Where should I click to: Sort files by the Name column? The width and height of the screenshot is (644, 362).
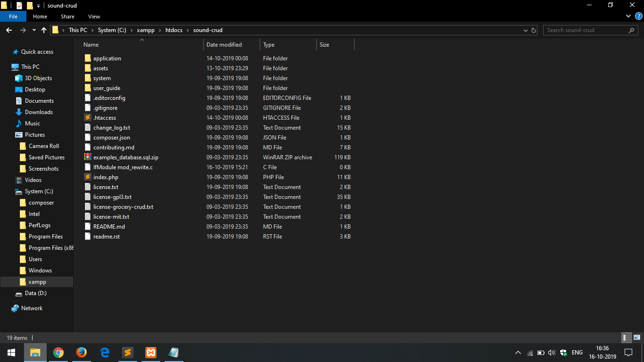(x=142, y=45)
